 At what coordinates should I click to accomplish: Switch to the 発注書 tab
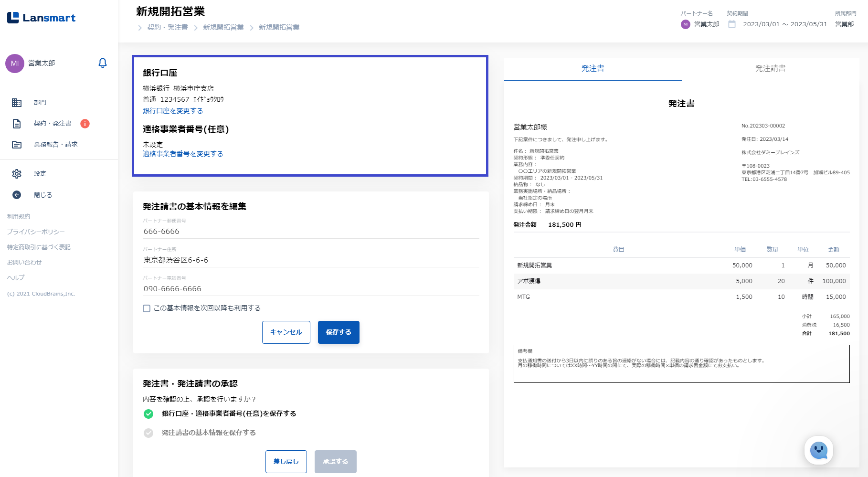point(593,69)
